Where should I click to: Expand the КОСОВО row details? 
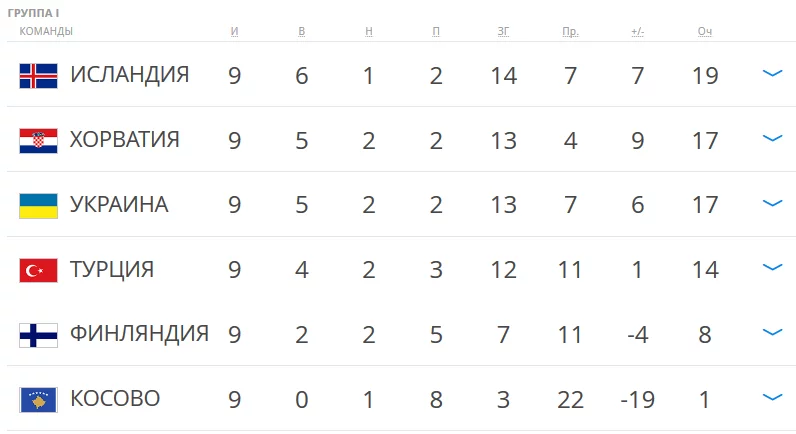click(x=771, y=398)
